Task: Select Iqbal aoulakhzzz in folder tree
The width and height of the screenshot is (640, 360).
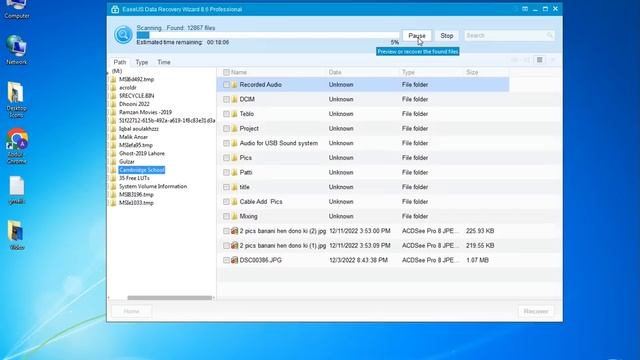Action: [x=138, y=129]
